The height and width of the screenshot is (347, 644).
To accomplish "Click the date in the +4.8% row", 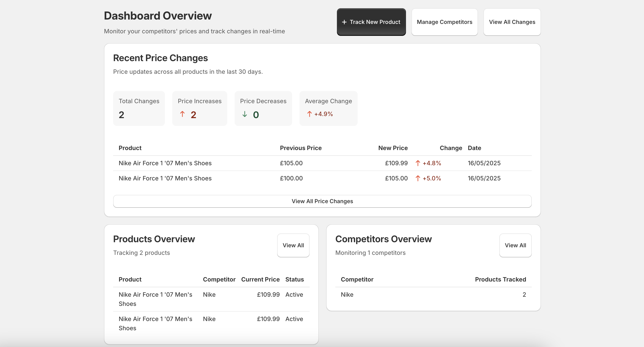I will (x=484, y=163).
